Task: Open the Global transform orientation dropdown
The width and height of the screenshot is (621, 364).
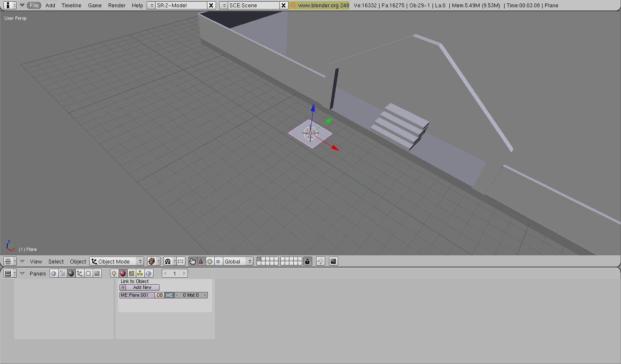Action: pos(238,261)
